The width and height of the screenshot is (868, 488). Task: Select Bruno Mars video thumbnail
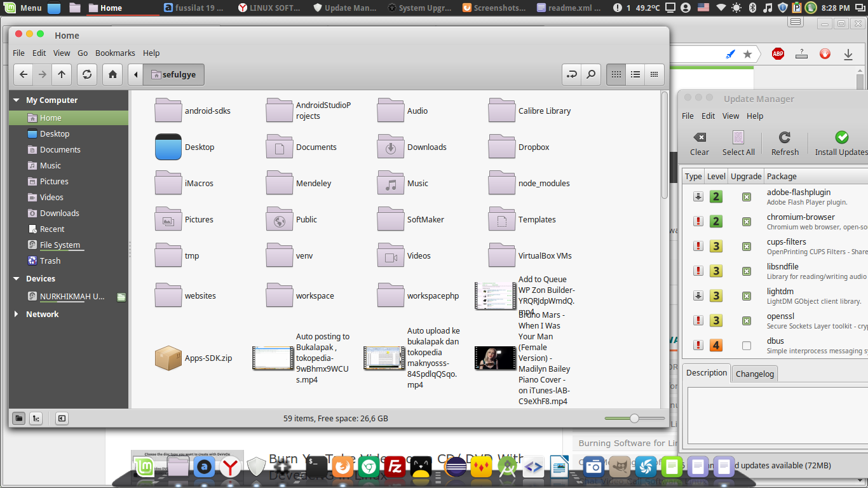(x=495, y=358)
